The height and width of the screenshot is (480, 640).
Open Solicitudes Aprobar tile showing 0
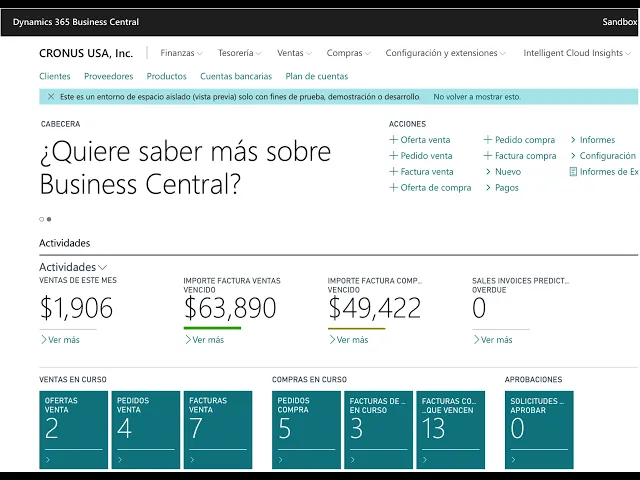pos(539,430)
